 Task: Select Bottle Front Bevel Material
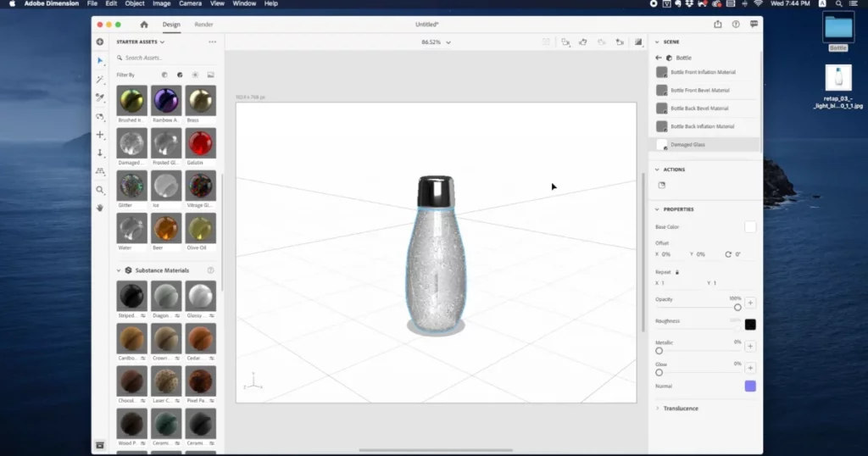pos(704,90)
